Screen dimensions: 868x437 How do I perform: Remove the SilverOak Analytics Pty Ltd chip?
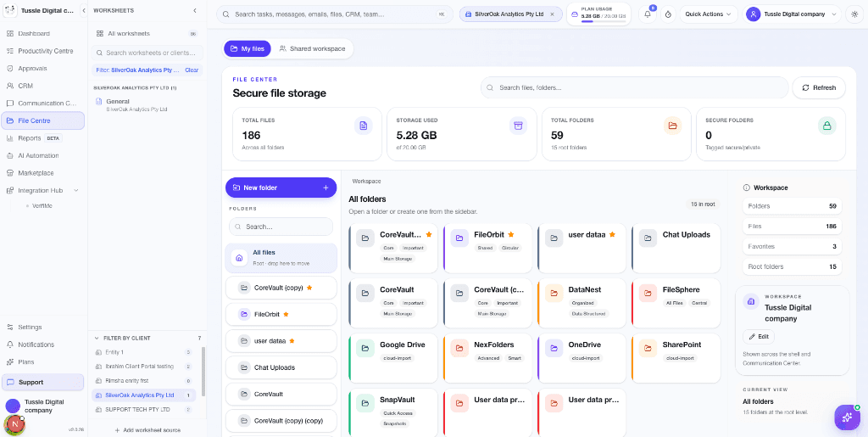click(x=552, y=14)
